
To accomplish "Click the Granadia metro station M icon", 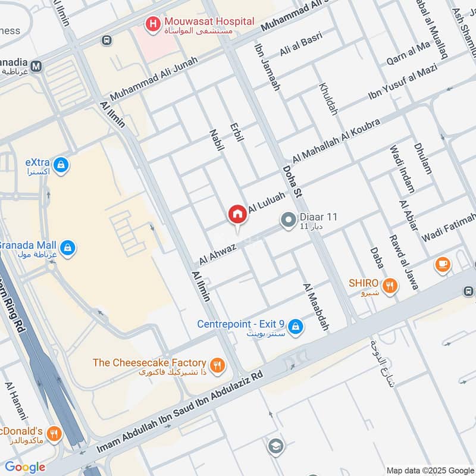I will coord(36,66).
